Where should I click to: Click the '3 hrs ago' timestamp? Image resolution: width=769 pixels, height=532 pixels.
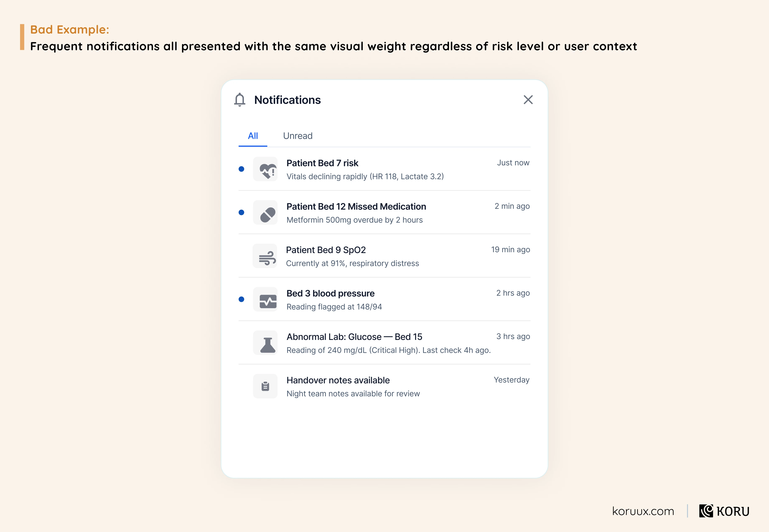(513, 336)
